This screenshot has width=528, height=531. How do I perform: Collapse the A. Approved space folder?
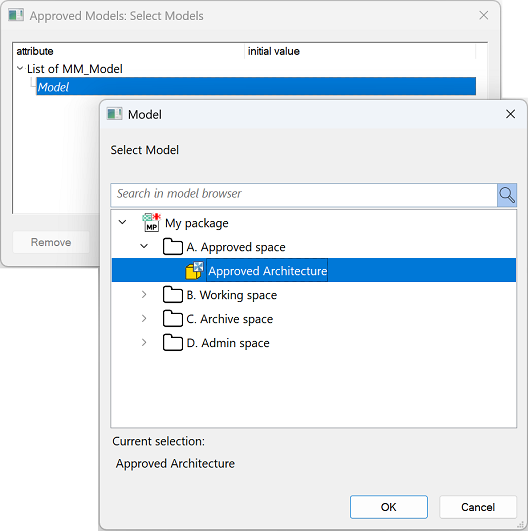(144, 247)
